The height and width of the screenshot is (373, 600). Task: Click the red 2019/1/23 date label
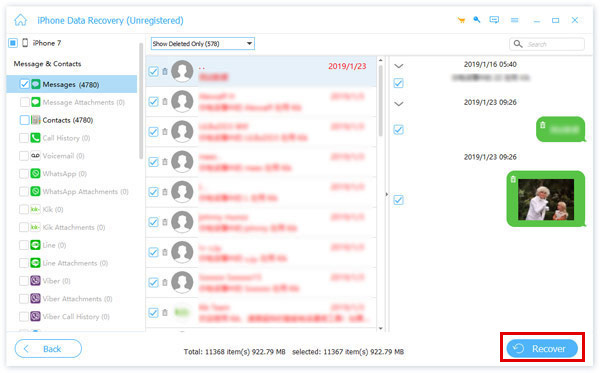pyautogui.click(x=347, y=66)
